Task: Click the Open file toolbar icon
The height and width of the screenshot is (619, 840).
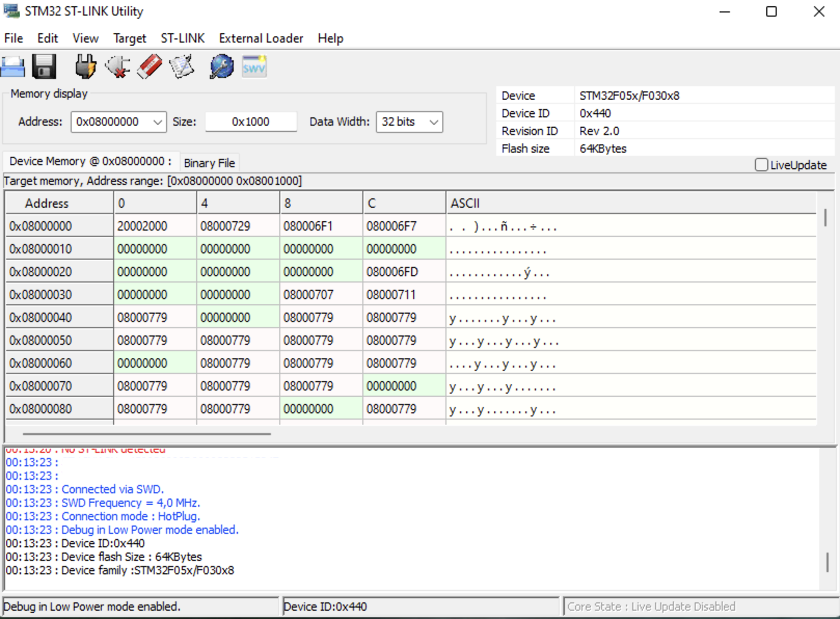Action: click(12, 66)
